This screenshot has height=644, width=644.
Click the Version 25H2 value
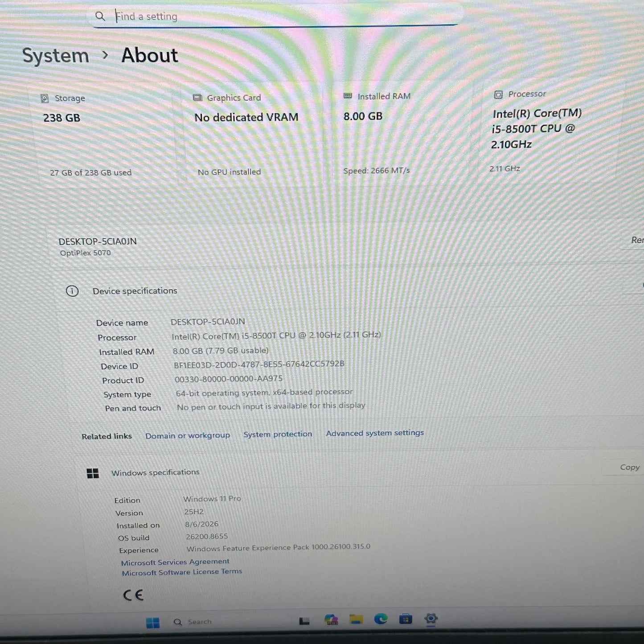point(194,512)
